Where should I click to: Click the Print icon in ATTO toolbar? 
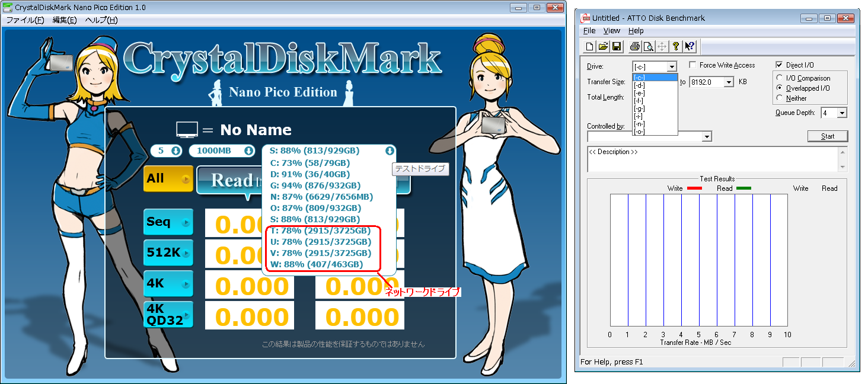[634, 46]
